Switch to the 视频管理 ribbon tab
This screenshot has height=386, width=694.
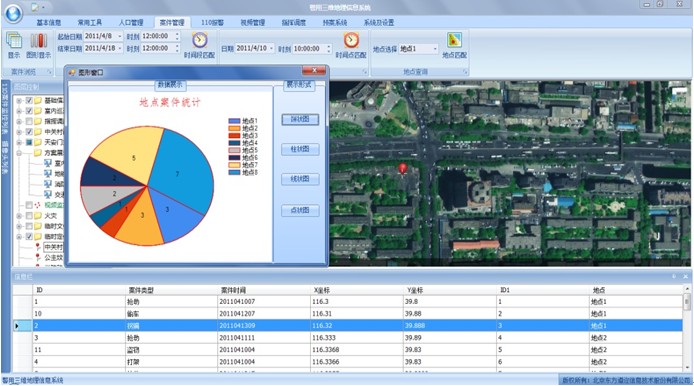pyautogui.click(x=253, y=23)
